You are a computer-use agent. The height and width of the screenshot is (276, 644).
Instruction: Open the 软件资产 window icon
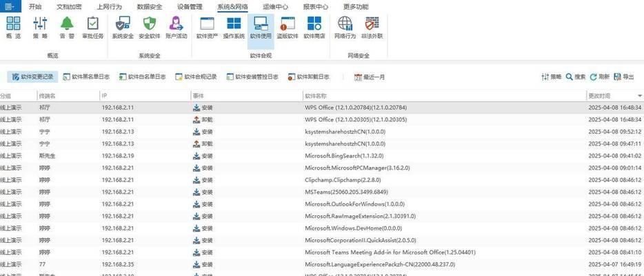207,28
